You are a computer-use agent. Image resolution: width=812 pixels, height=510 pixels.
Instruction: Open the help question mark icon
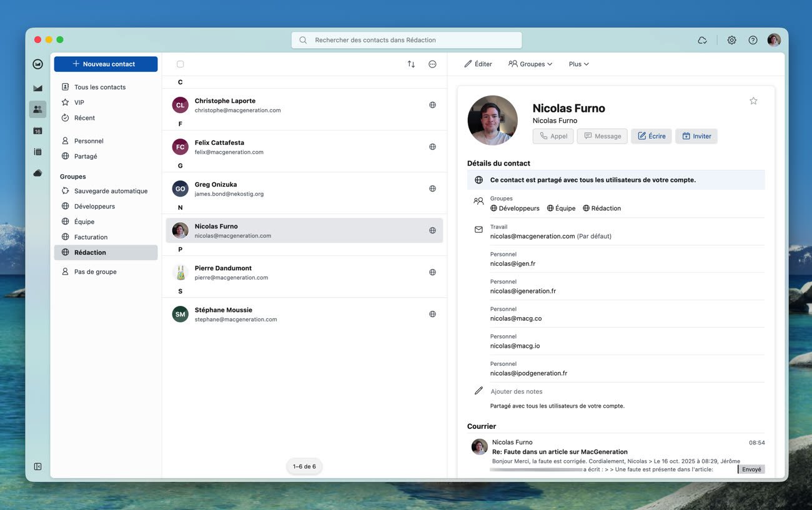point(753,40)
